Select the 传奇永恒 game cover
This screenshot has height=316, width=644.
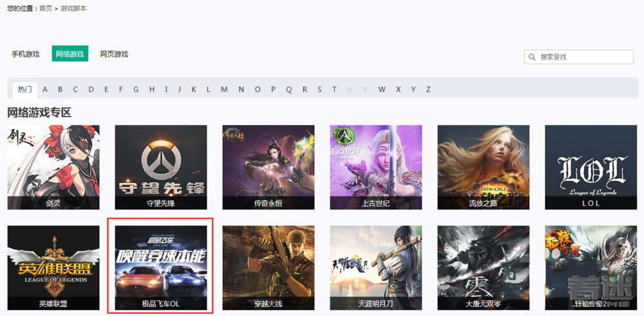pos(269,167)
